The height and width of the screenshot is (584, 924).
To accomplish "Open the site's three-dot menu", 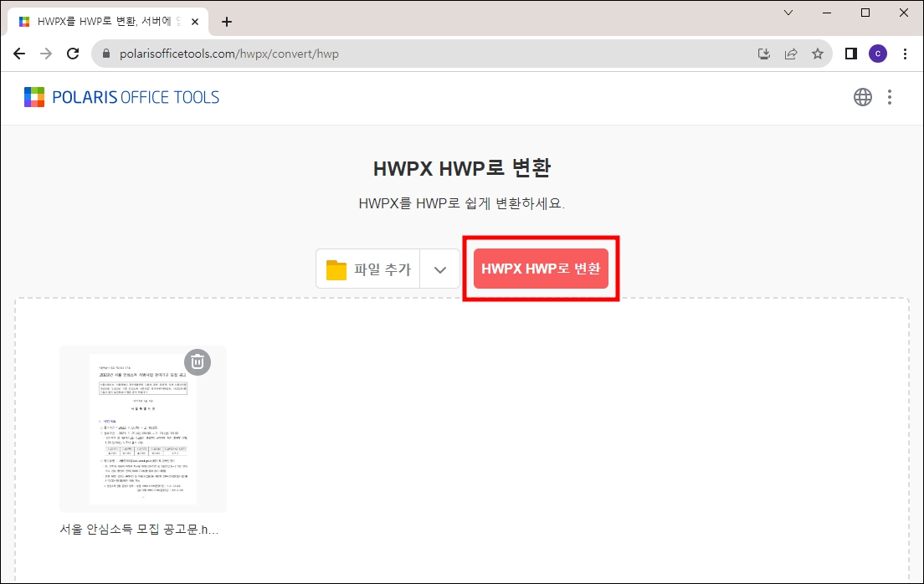I will (x=890, y=97).
